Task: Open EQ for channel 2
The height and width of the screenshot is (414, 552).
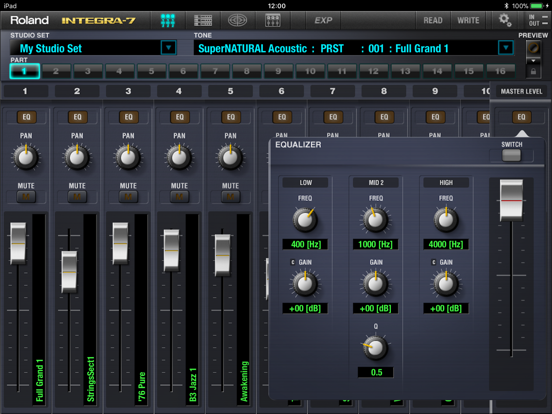Action: [x=77, y=117]
